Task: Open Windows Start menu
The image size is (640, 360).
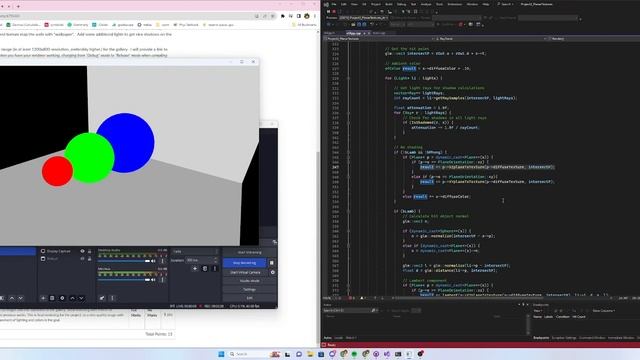Action: tap(221, 354)
